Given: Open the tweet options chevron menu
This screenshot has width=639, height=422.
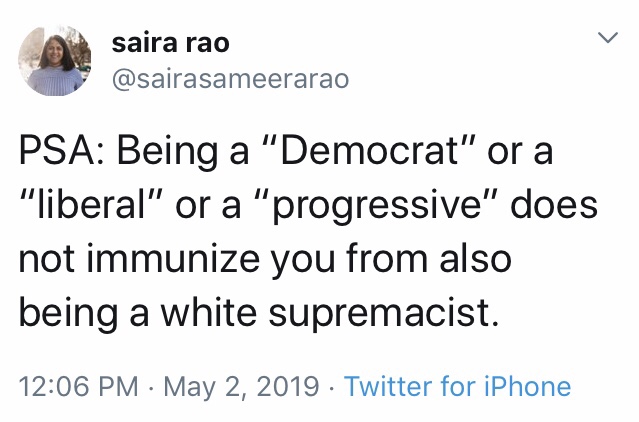Looking at the screenshot, I should coord(606,39).
